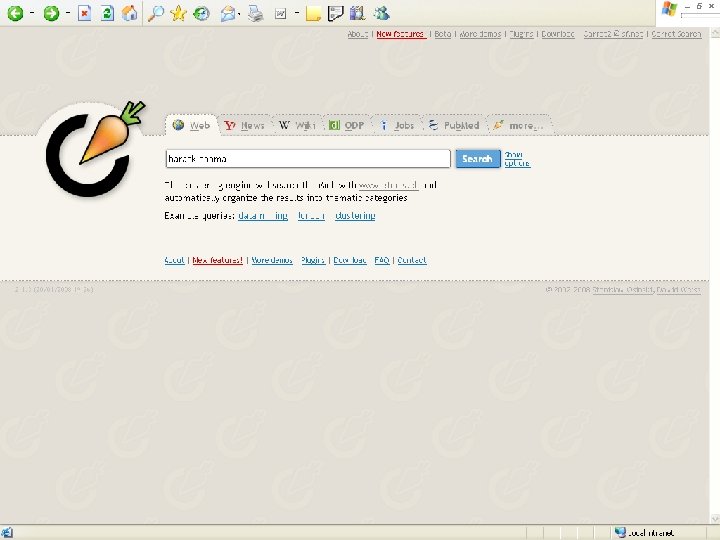The image size is (720, 540).
Task: Launch the Messenger people icon
Action: [x=382, y=13]
